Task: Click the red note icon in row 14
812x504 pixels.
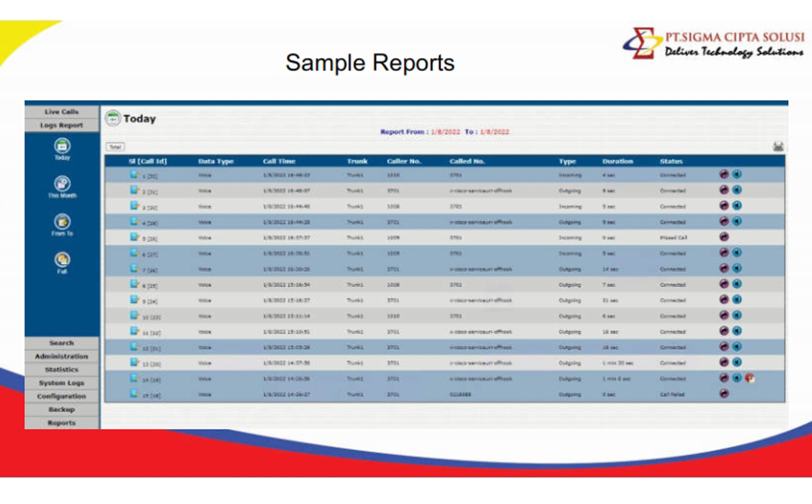Action: tap(750, 378)
